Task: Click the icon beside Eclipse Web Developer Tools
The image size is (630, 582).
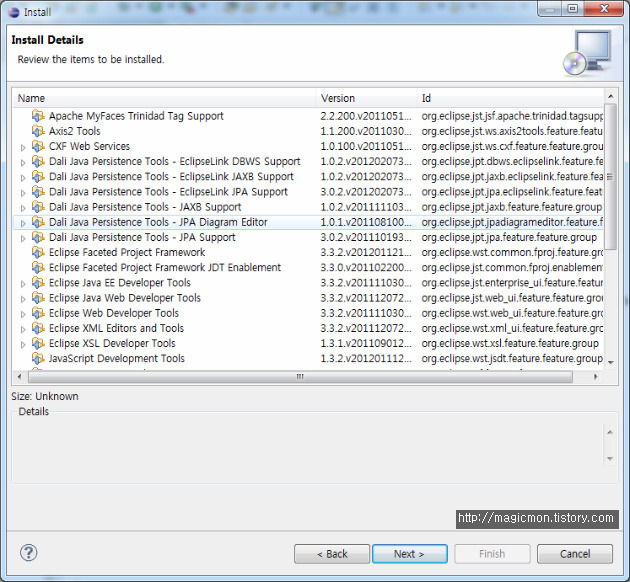Action: pyautogui.click(x=38, y=313)
